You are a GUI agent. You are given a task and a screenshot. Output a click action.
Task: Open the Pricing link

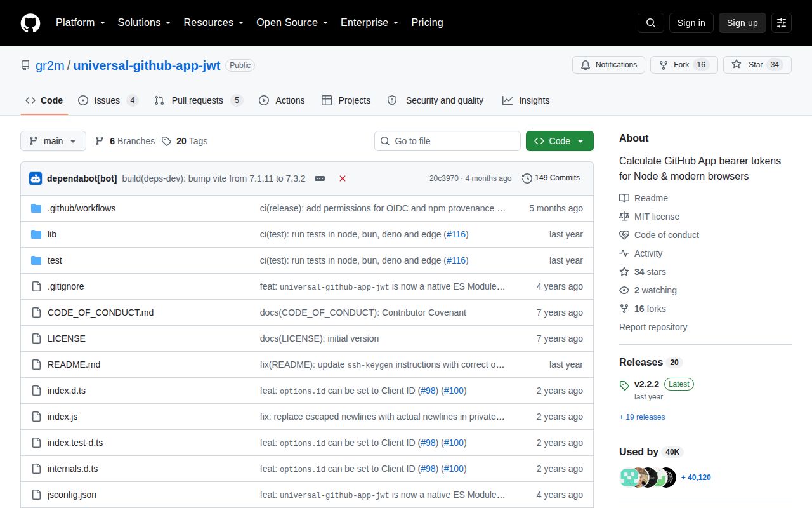tap(427, 23)
